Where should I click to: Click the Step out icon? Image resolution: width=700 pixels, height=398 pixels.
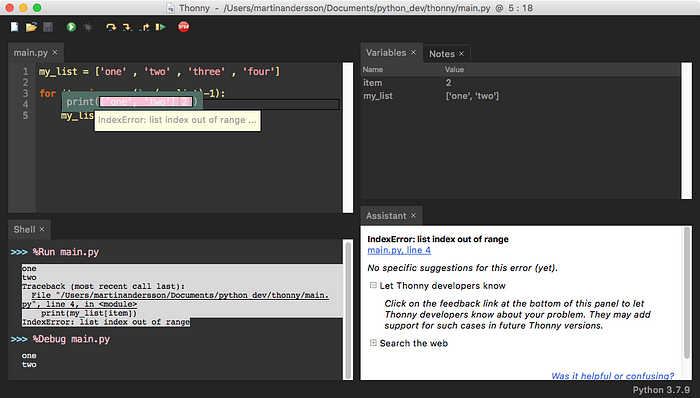pyautogui.click(x=144, y=27)
